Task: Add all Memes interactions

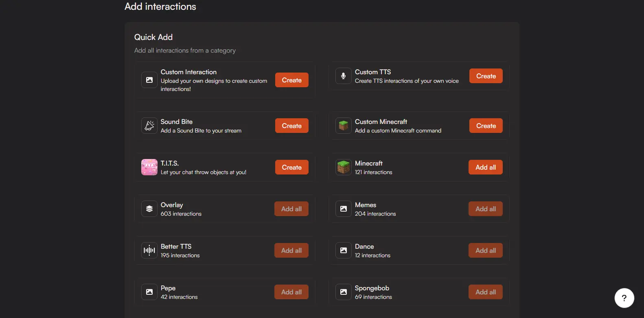Action: click(x=486, y=209)
